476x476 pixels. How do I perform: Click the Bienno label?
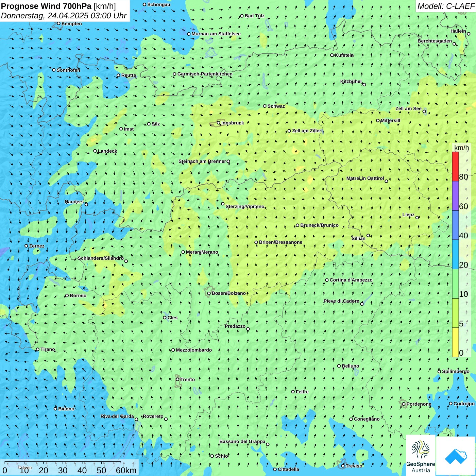[66, 409]
